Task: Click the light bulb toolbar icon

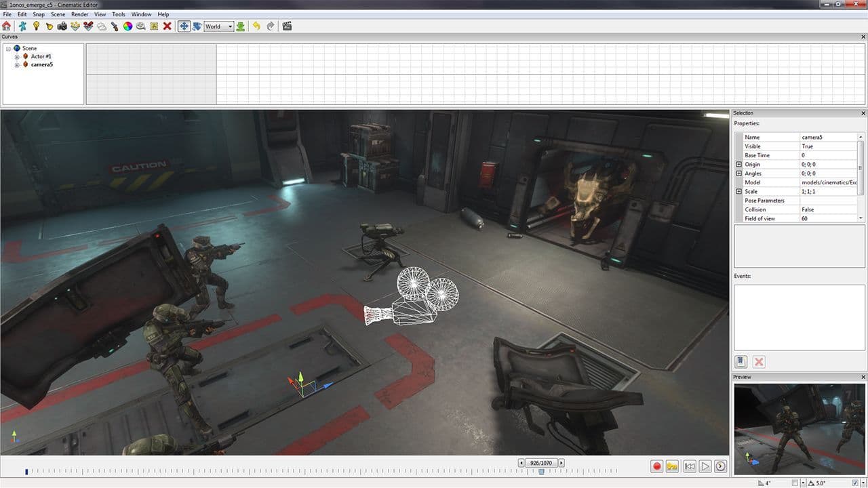Action: coord(36,26)
